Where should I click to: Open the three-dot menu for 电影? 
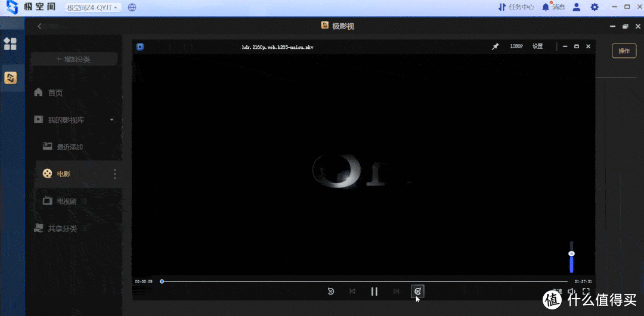114,174
